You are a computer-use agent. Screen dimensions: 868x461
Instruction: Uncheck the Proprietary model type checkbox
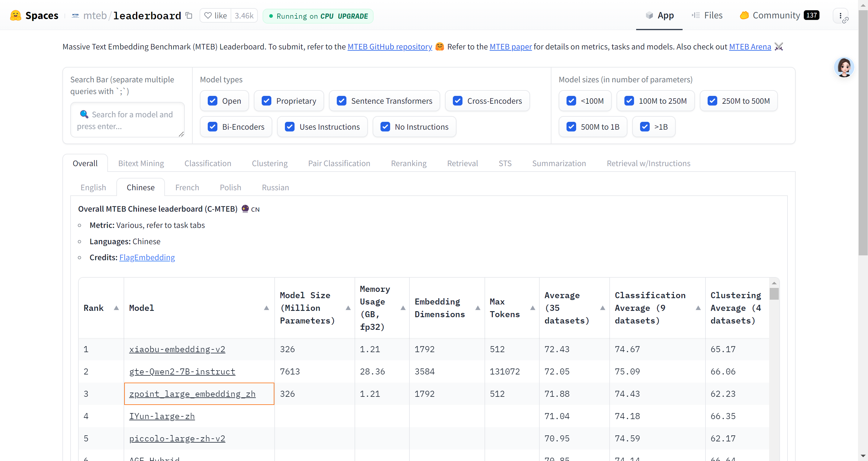tap(267, 101)
